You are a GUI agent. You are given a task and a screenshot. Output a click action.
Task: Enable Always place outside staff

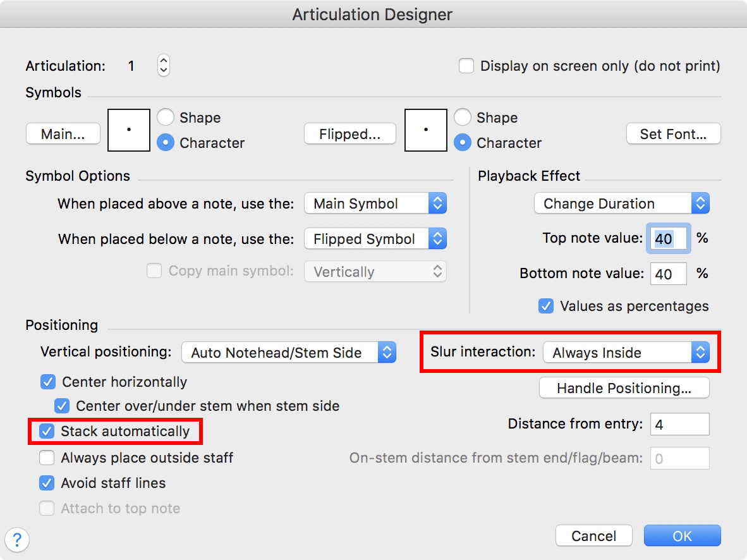click(47, 458)
